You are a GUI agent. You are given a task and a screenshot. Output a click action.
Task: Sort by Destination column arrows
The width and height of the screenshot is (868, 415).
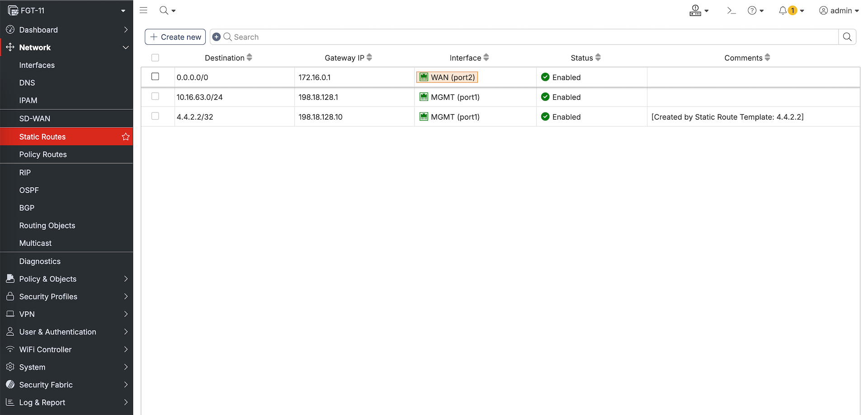[x=250, y=57]
